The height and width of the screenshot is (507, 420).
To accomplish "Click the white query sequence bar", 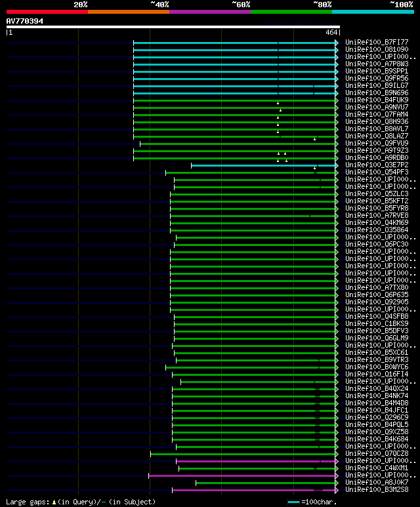I will click(x=173, y=27).
